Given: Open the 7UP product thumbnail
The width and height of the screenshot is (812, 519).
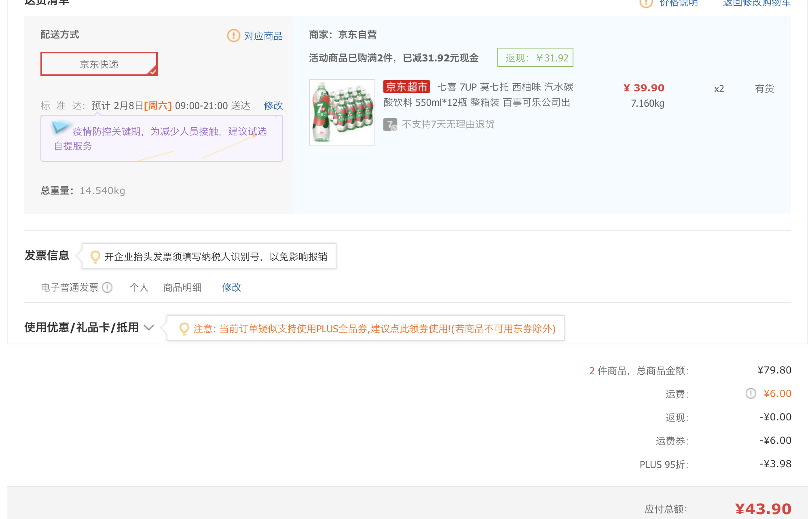Looking at the screenshot, I should [342, 112].
